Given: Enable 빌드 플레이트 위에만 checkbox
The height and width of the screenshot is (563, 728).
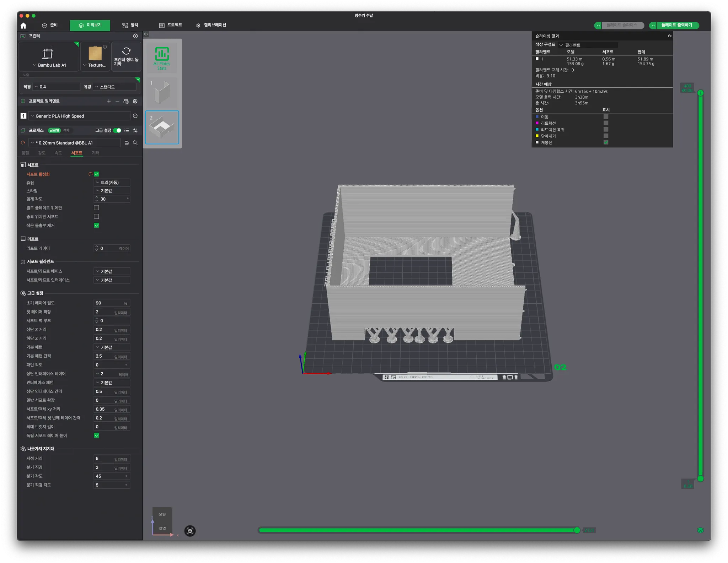Looking at the screenshot, I should coord(96,207).
